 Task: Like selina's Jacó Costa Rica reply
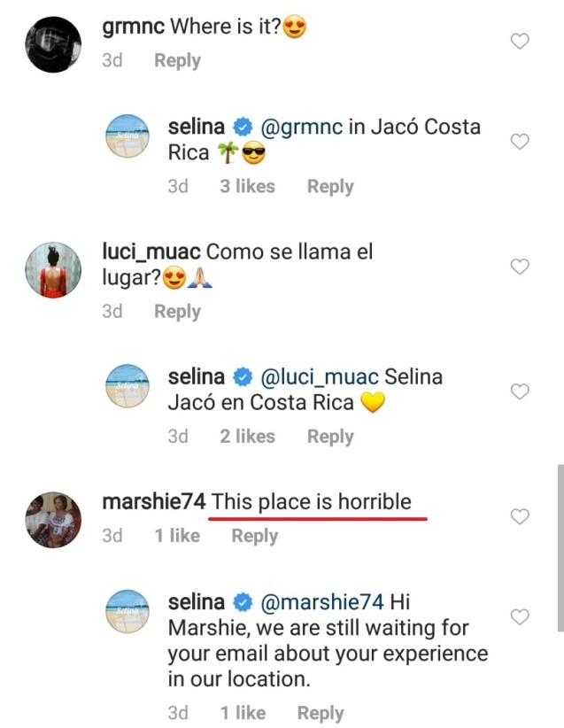[522, 142]
